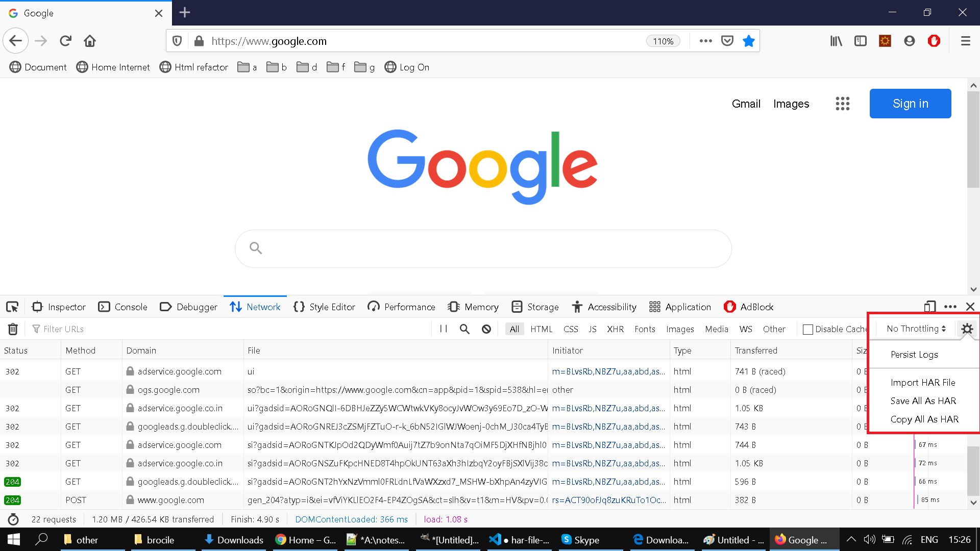Open bookmark folder g

pos(364,67)
